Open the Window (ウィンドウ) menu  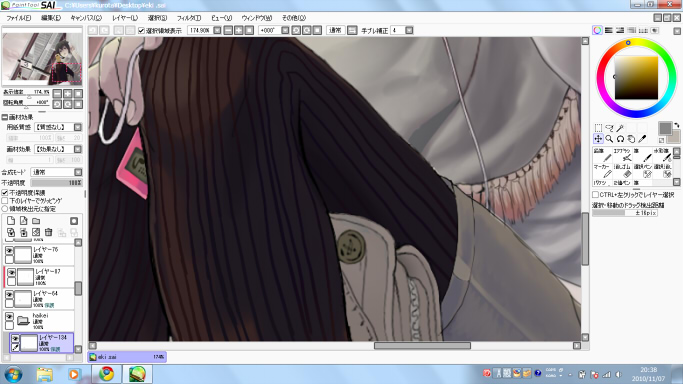257,18
